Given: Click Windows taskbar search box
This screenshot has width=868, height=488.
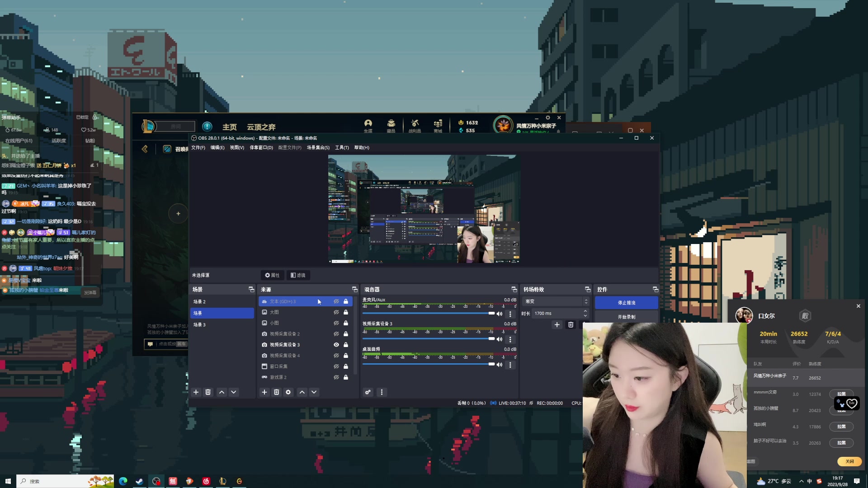Looking at the screenshot, I should click(66, 481).
